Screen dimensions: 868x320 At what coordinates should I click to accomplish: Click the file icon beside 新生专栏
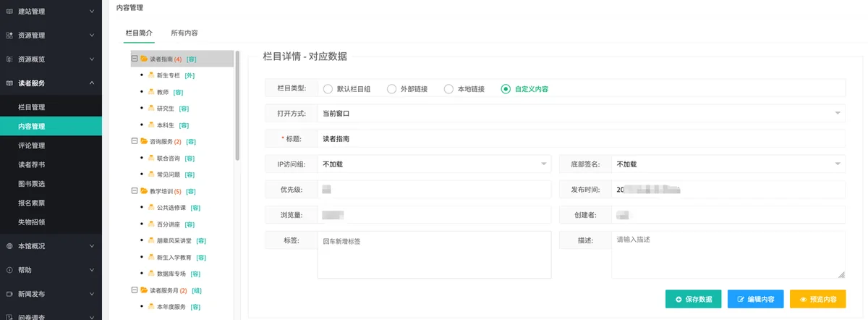point(150,75)
